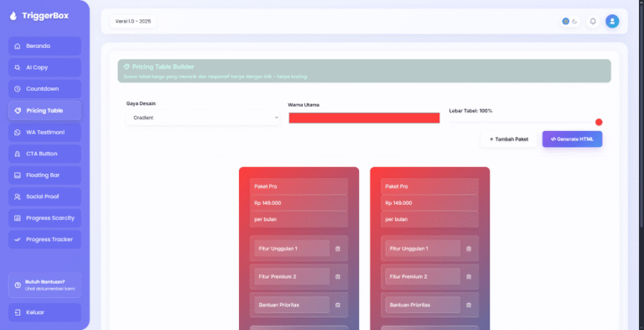Open the Countdown sidebar item

tap(44, 89)
